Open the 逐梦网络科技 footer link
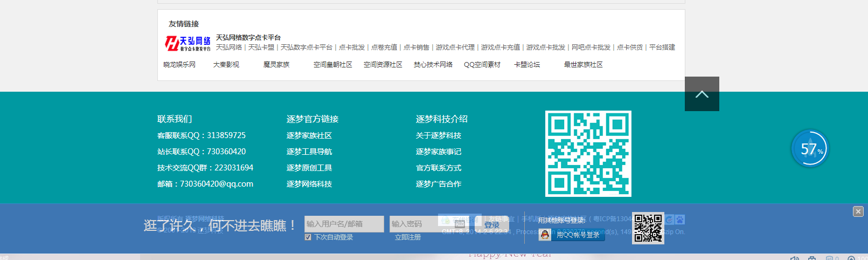 309,184
